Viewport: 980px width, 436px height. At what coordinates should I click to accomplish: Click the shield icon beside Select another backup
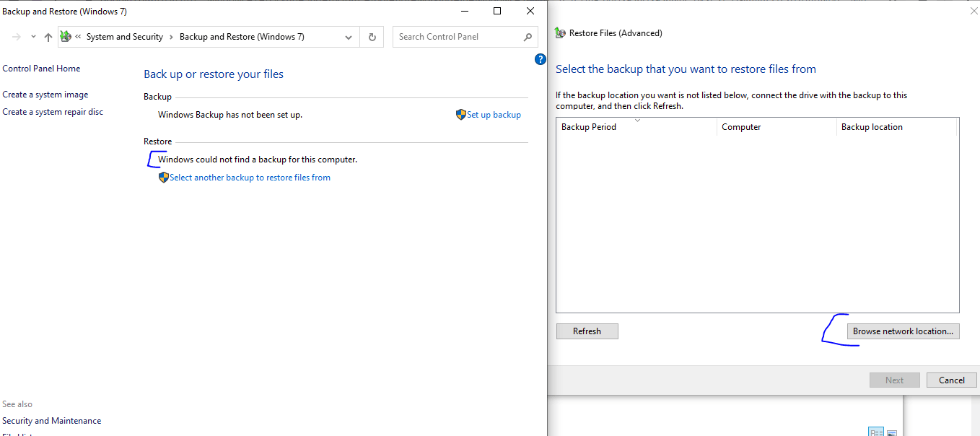(163, 178)
